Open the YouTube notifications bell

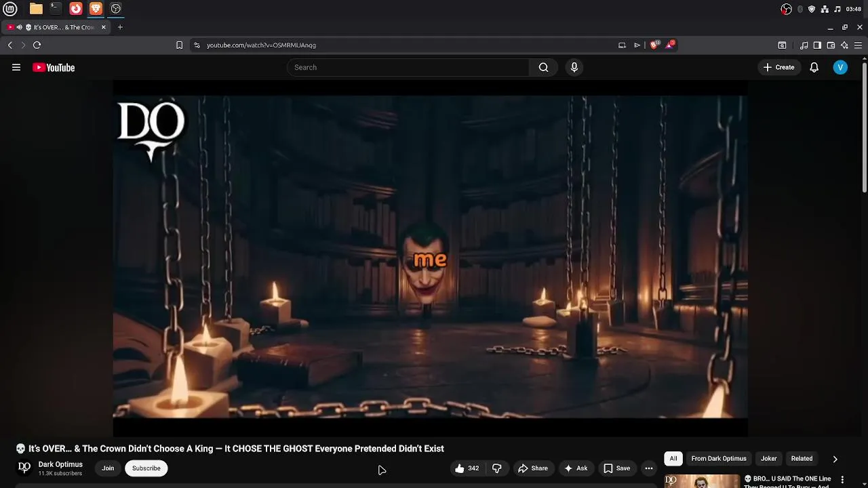[814, 67]
